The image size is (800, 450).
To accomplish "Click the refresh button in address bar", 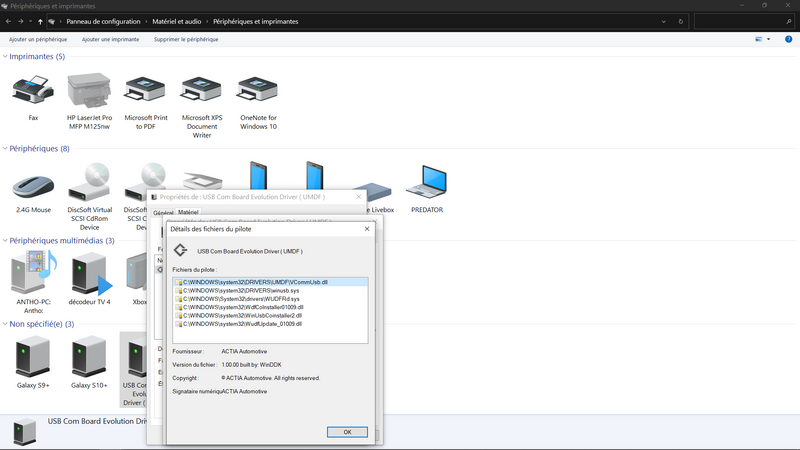I will pyautogui.click(x=681, y=21).
